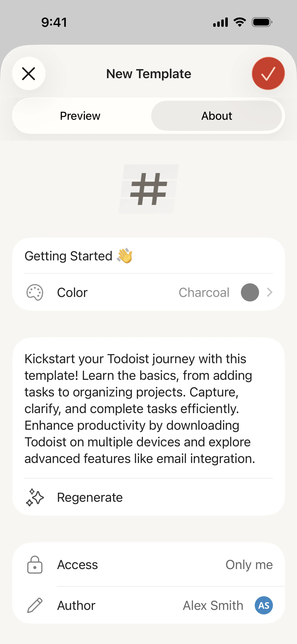Open the Charcoal color dropdown

tap(204, 292)
